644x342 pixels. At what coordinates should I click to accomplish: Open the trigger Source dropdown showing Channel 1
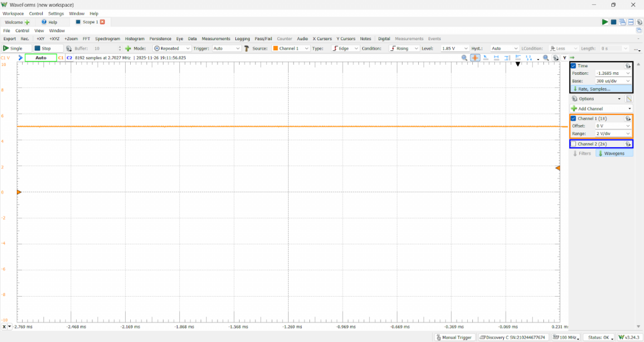(291, 48)
